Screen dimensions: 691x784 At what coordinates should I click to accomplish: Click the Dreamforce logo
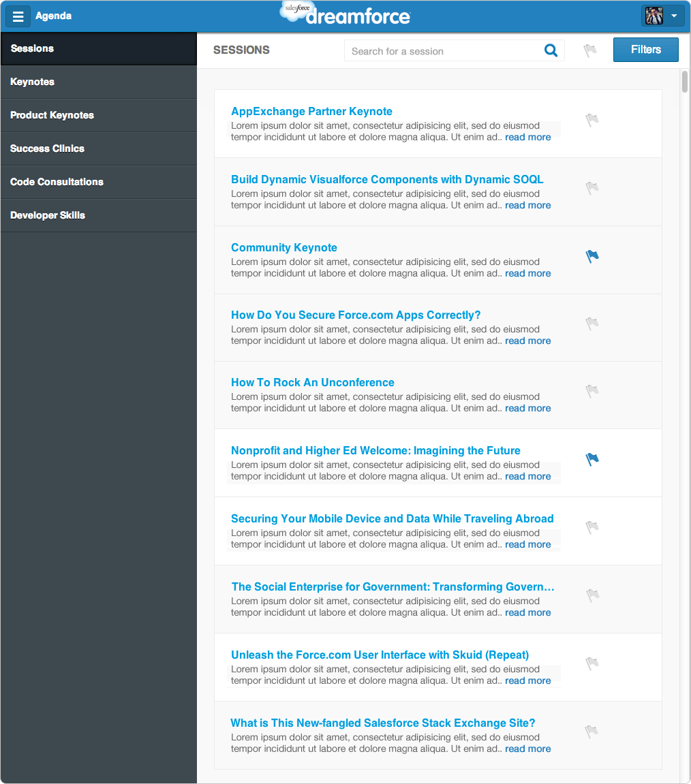click(x=345, y=14)
